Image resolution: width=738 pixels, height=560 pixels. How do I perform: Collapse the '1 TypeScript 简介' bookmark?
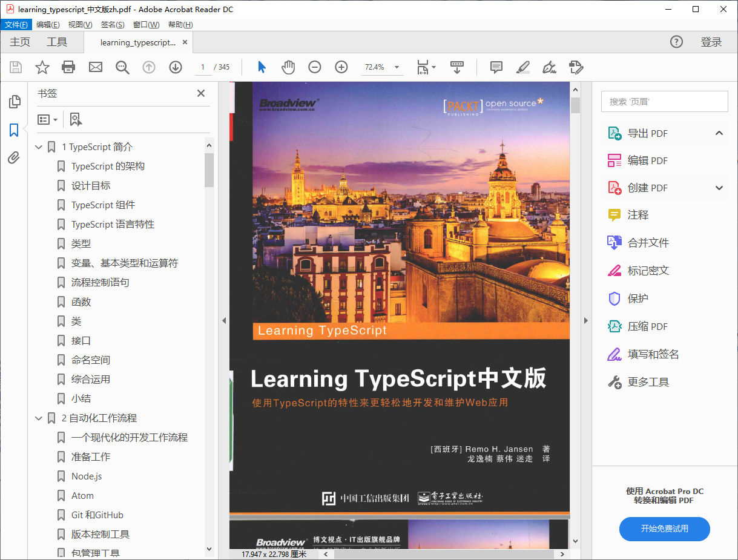tap(39, 147)
